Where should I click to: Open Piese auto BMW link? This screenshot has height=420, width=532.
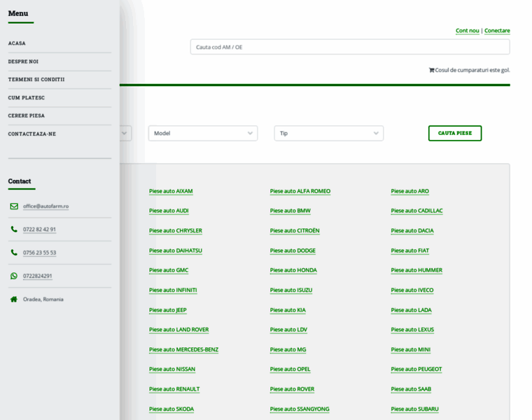click(290, 211)
